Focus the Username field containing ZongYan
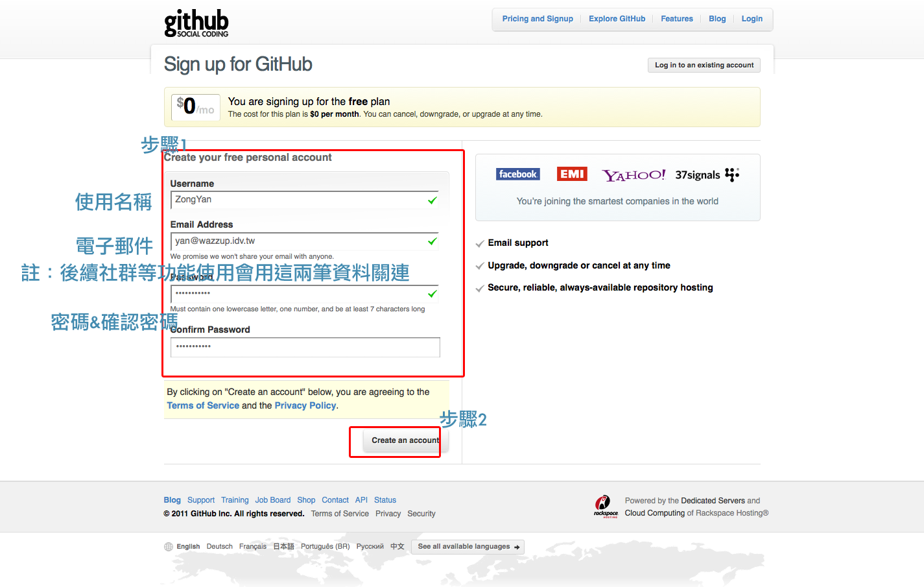 [305, 200]
